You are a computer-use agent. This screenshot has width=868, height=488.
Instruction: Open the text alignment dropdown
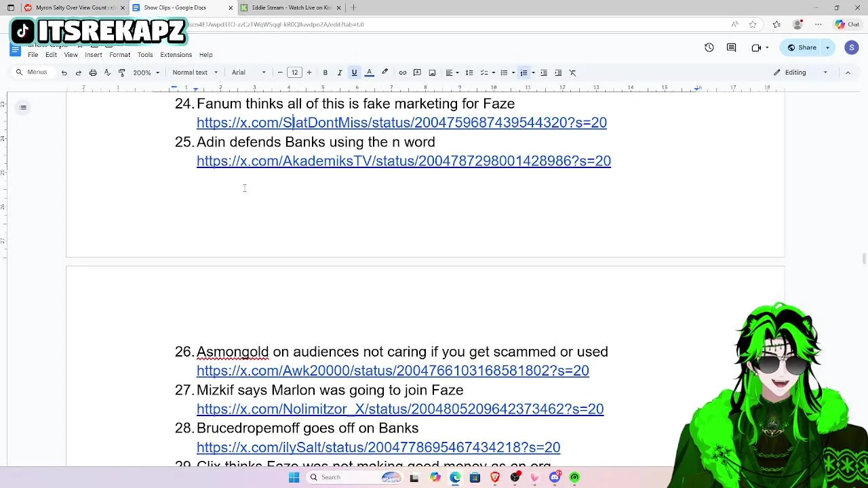point(452,73)
